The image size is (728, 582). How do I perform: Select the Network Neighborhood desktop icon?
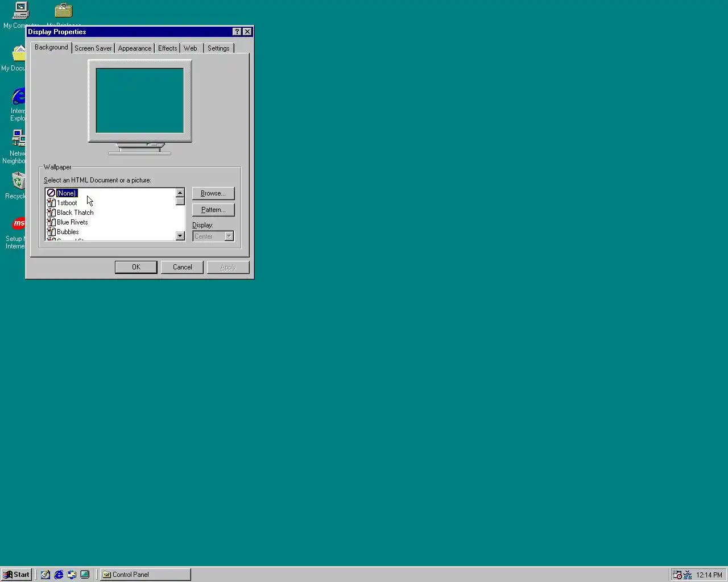(19, 138)
